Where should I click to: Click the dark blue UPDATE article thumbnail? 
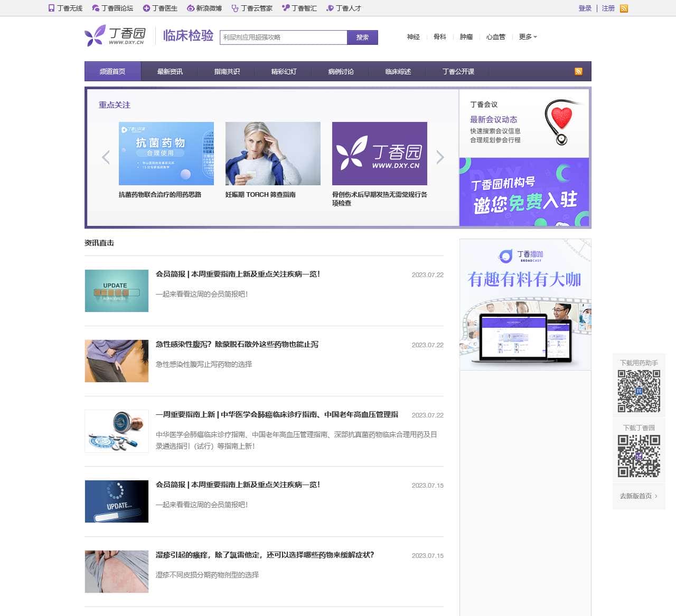coord(117,501)
